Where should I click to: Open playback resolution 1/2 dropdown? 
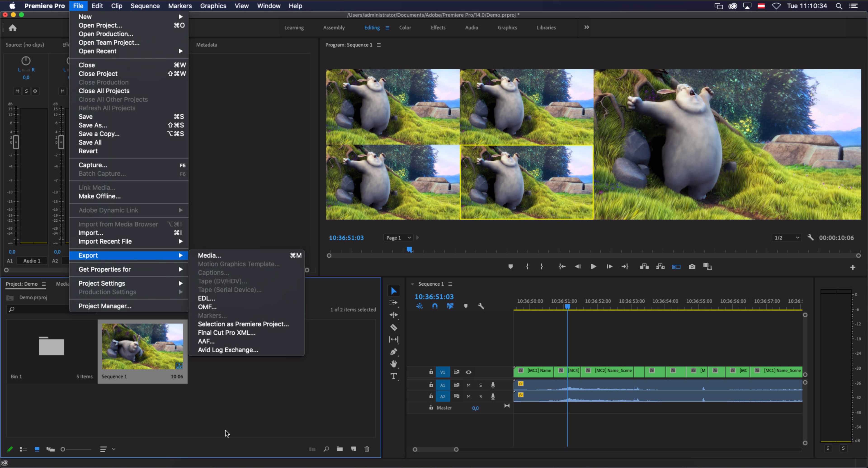point(786,238)
